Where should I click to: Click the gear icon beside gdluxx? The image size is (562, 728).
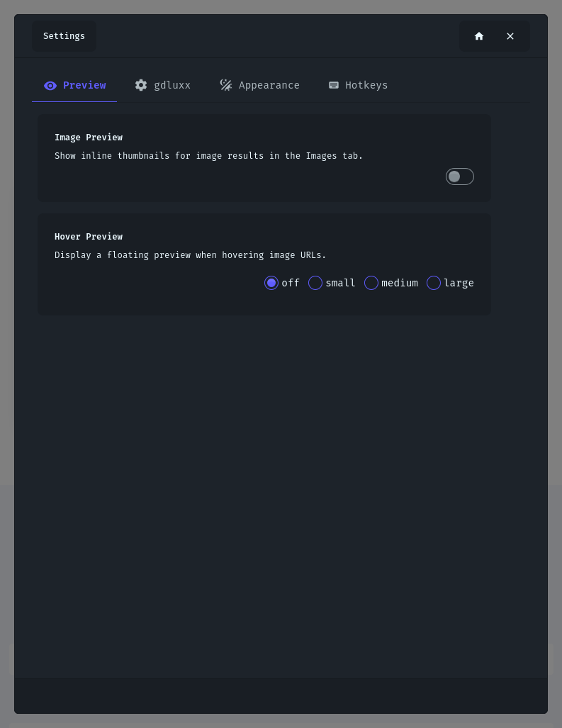tap(141, 85)
